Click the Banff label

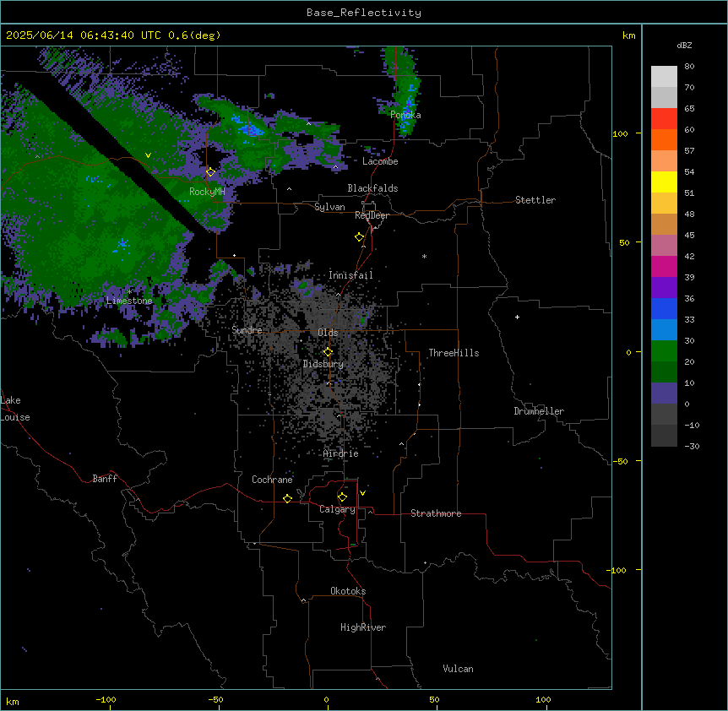(x=105, y=479)
